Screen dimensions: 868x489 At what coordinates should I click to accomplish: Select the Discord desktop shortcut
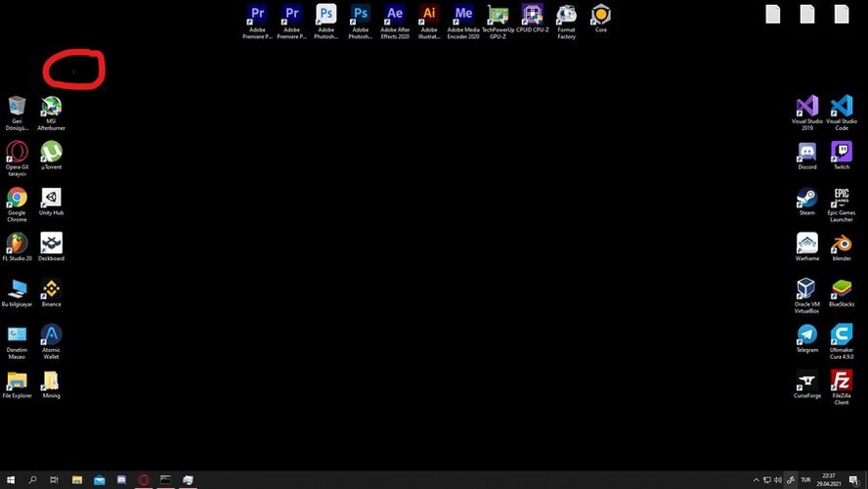tap(807, 156)
